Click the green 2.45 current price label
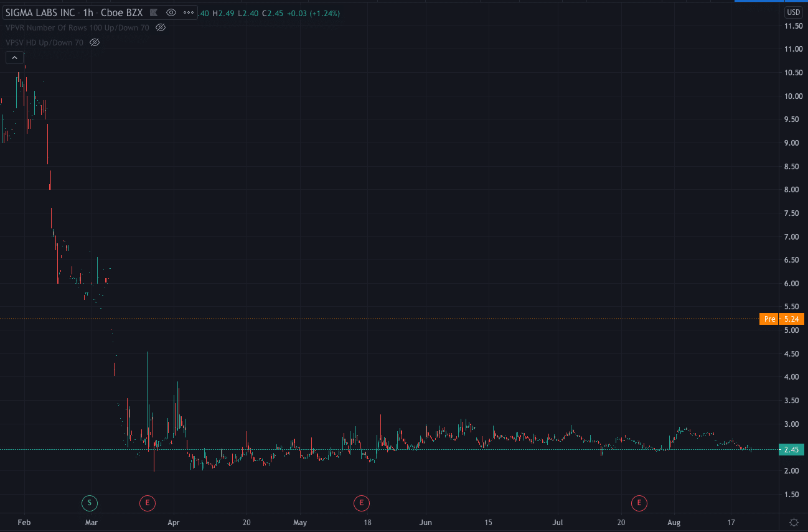Viewport: 808px width, 532px height. pos(792,449)
